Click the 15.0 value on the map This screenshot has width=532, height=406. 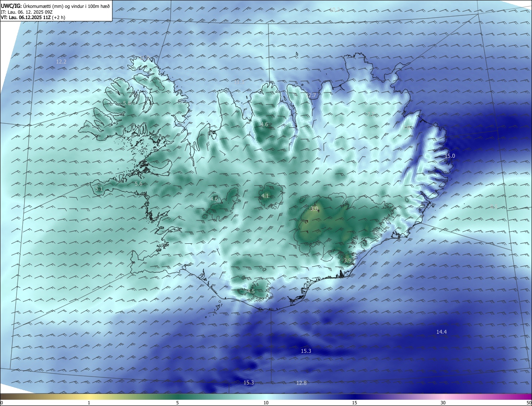[450, 156]
